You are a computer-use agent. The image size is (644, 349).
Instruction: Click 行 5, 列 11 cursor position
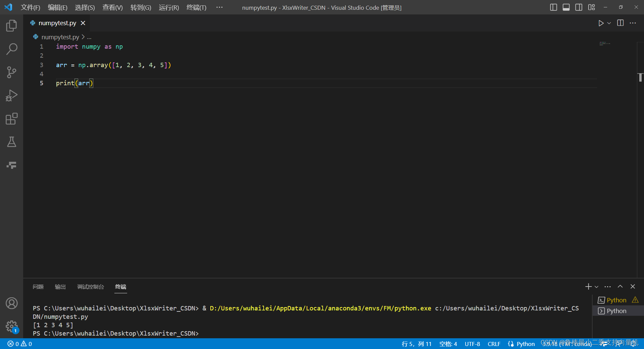[x=417, y=344]
